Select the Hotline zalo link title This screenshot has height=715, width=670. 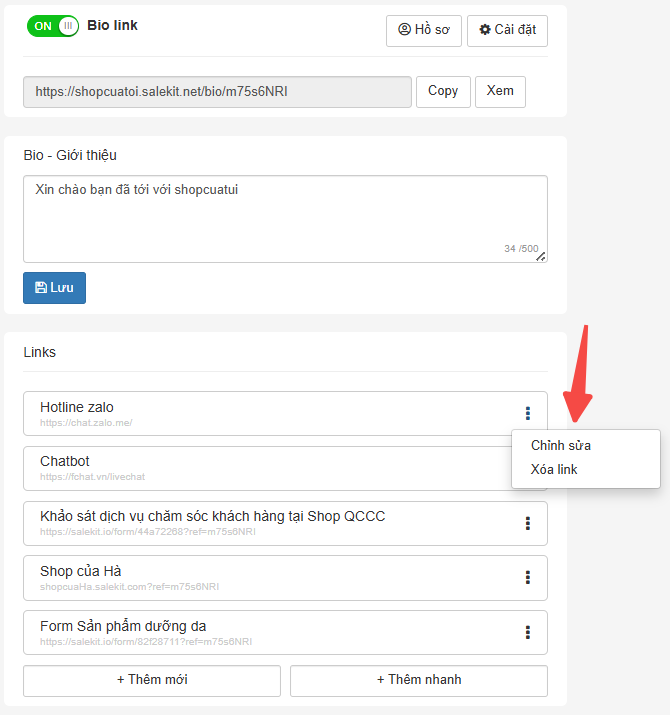tap(77, 407)
